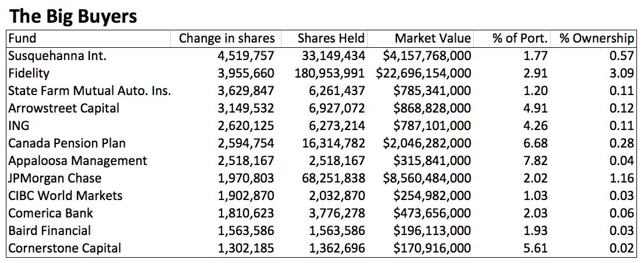Click the Baird Financial cell
Image resolution: width=644 pixels, height=263 pixels.
pyautogui.click(x=50, y=231)
